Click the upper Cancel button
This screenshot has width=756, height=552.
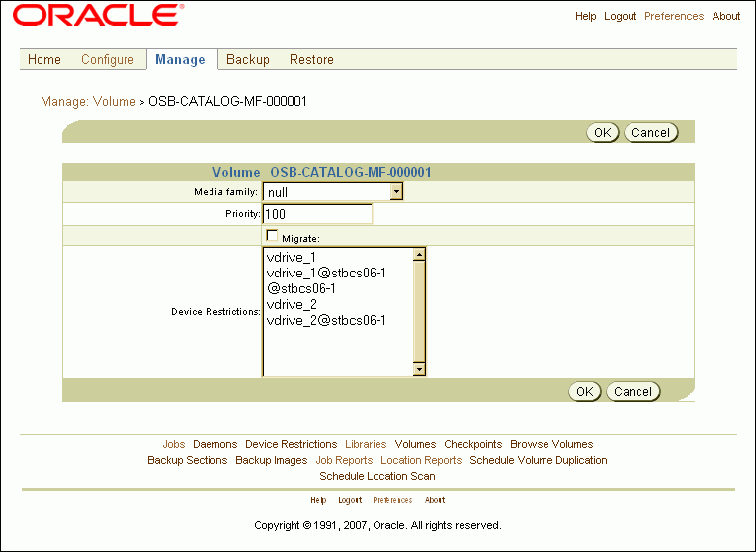651,133
